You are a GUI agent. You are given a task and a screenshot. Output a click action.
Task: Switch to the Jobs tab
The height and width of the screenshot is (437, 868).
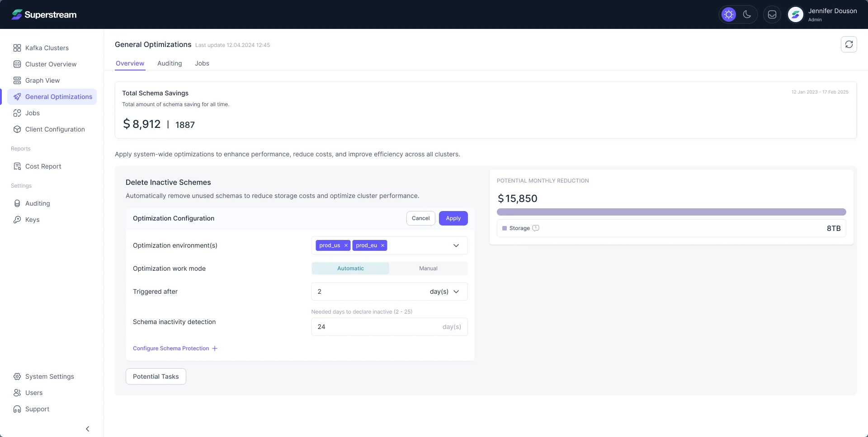point(202,63)
